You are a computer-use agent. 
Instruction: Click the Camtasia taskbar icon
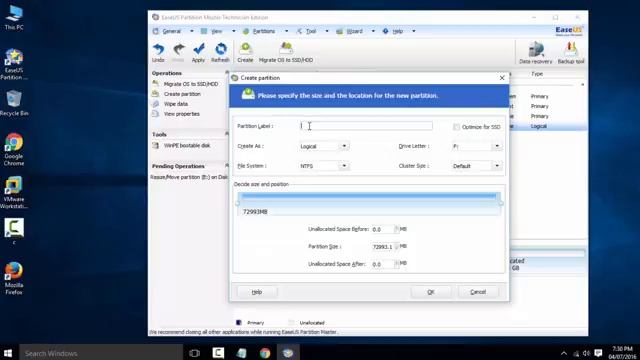[218, 353]
